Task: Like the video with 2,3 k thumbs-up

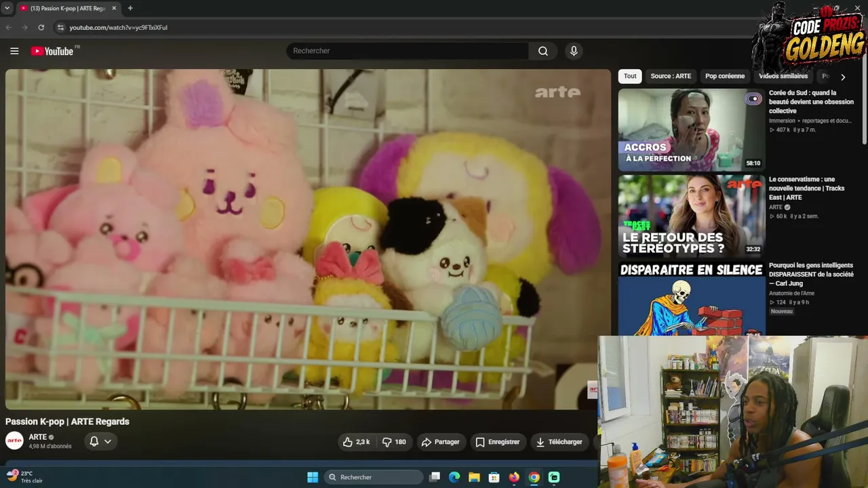Action: 357,442
